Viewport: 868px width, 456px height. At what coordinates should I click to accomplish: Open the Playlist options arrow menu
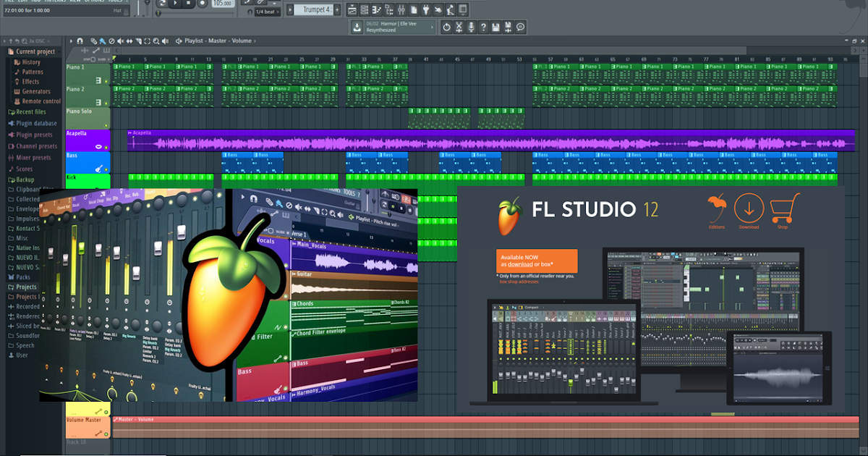tap(71, 41)
